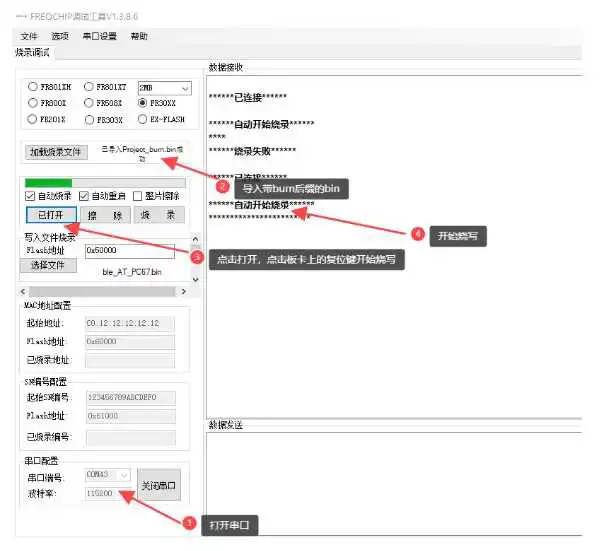This screenshot has width=604, height=551.
Task: Open the 文件 menu
Action: click(29, 36)
